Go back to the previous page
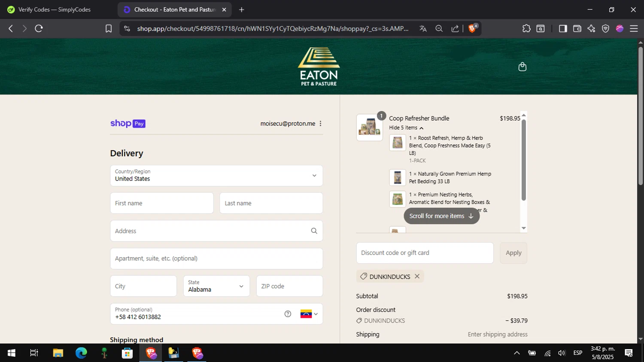This screenshot has height=362, width=644. tap(11, 29)
